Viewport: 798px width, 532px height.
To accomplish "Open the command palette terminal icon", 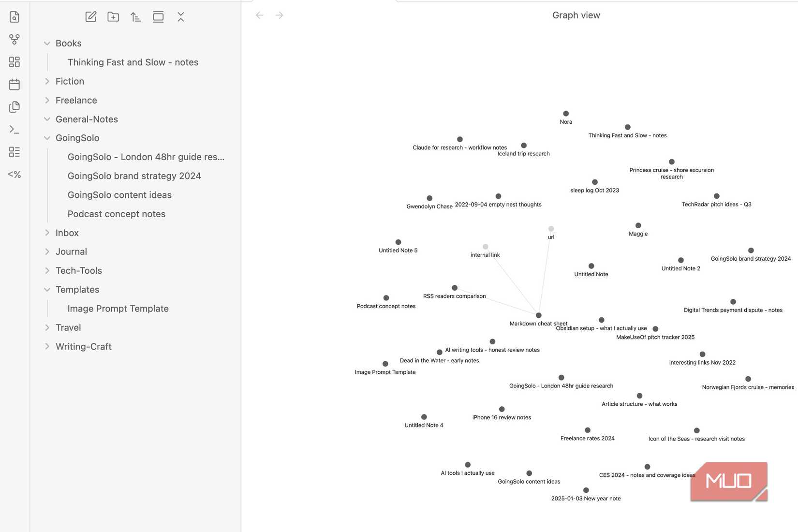I will 15,130.
